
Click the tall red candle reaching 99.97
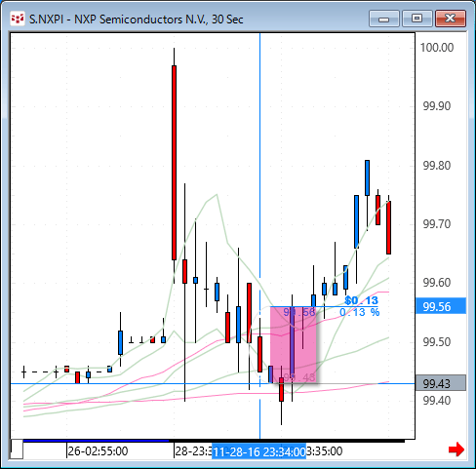pos(175,163)
